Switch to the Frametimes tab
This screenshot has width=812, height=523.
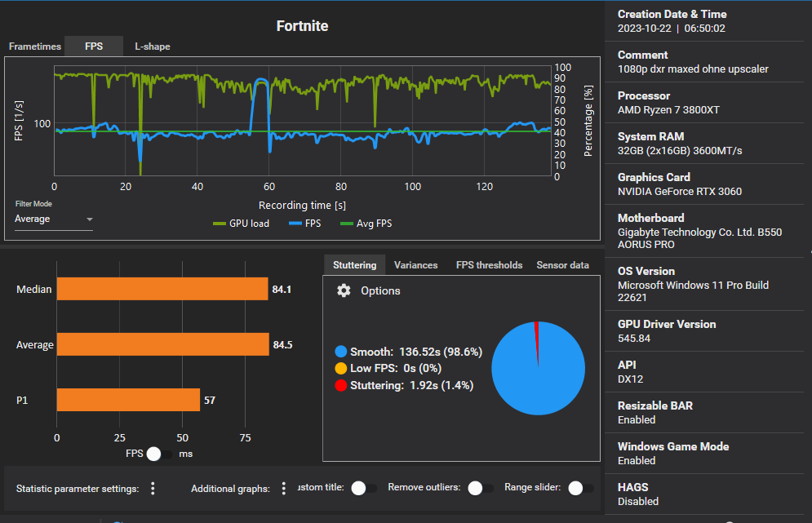pos(35,46)
